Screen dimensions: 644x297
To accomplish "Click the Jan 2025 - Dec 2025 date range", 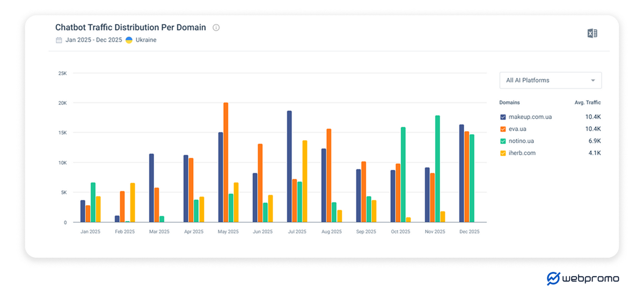I will 93,40.
